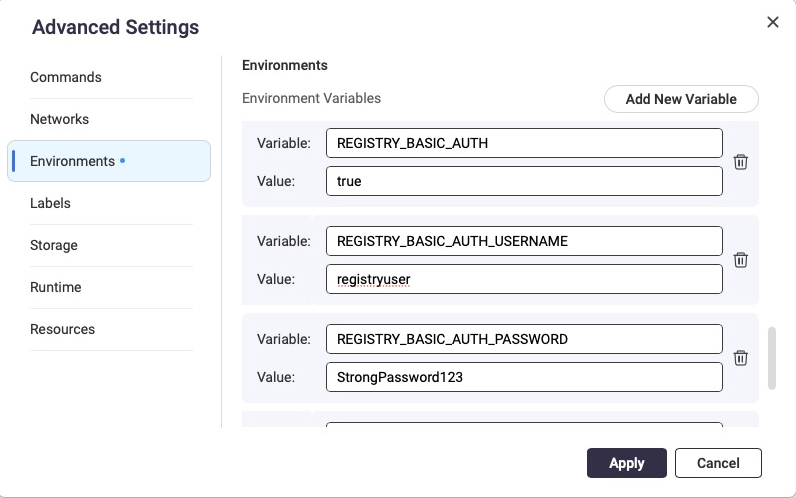Screen dimensions: 796x498
Task: Select the Environments sidebar item
Action: pyautogui.click(x=73, y=161)
